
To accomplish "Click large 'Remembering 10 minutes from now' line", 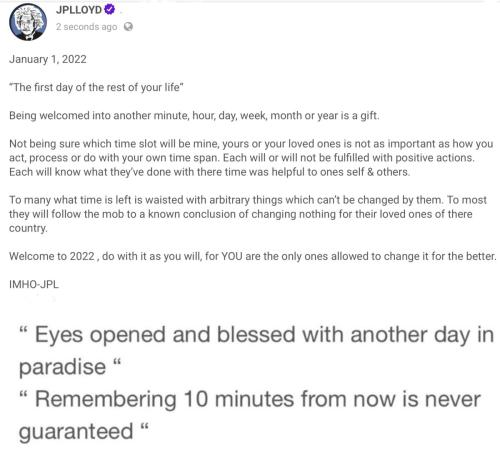I will click(250, 399).
